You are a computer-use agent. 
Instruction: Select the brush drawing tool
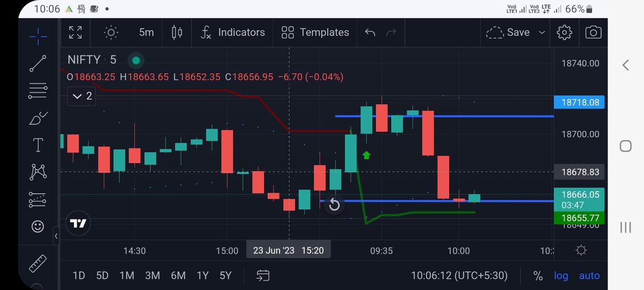[x=38, y=118]
